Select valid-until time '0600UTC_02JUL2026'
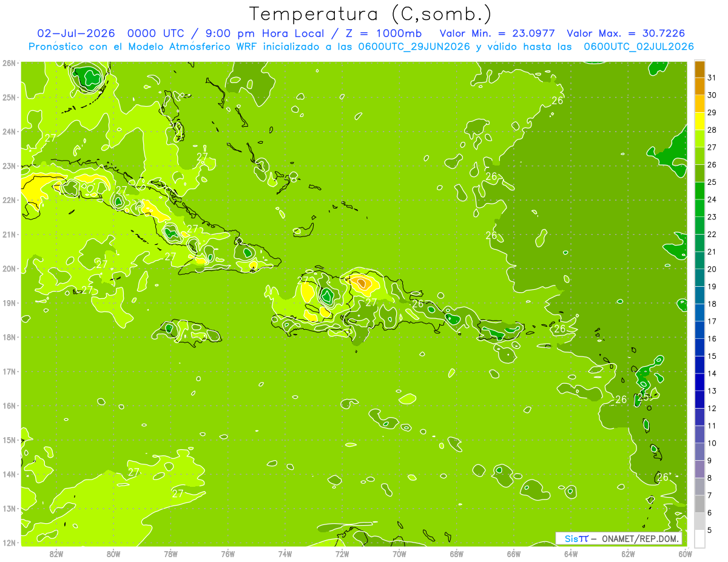Viewport: 728px width, 562px height. (x=639, y=47)
